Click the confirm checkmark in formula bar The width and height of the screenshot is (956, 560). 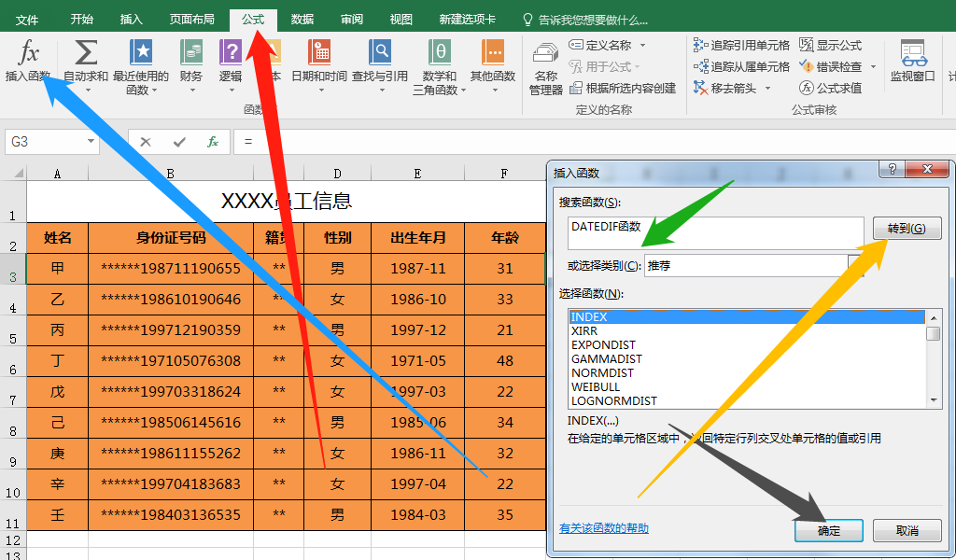(x=179, y=142)
